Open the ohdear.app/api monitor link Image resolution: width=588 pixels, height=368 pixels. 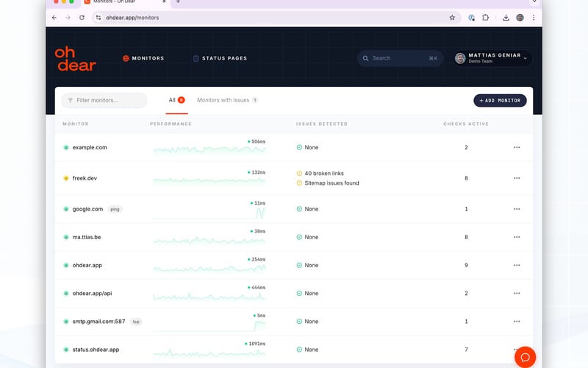point(93,293)
